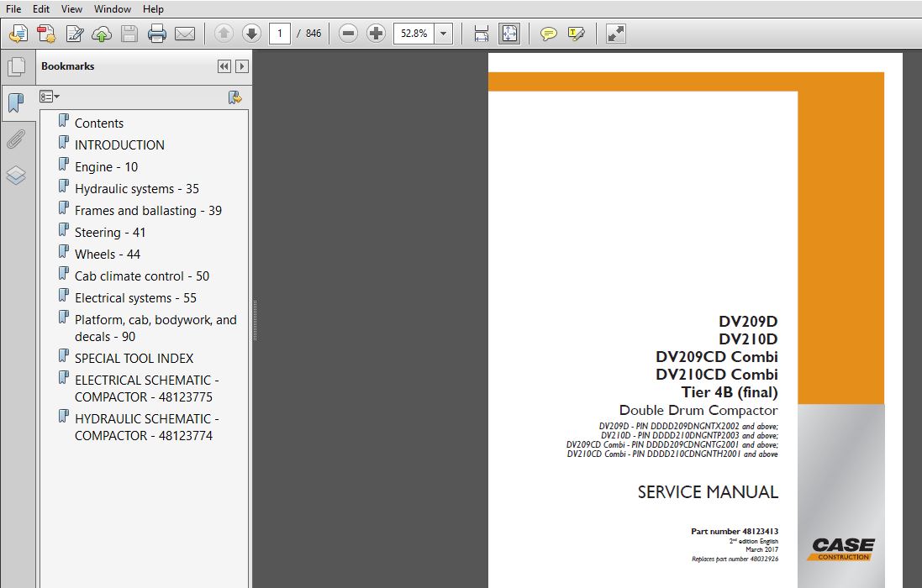Viewport: 922px width, 588px height.
Task: Click Part number 48123413 text
Action: (735, 531)
